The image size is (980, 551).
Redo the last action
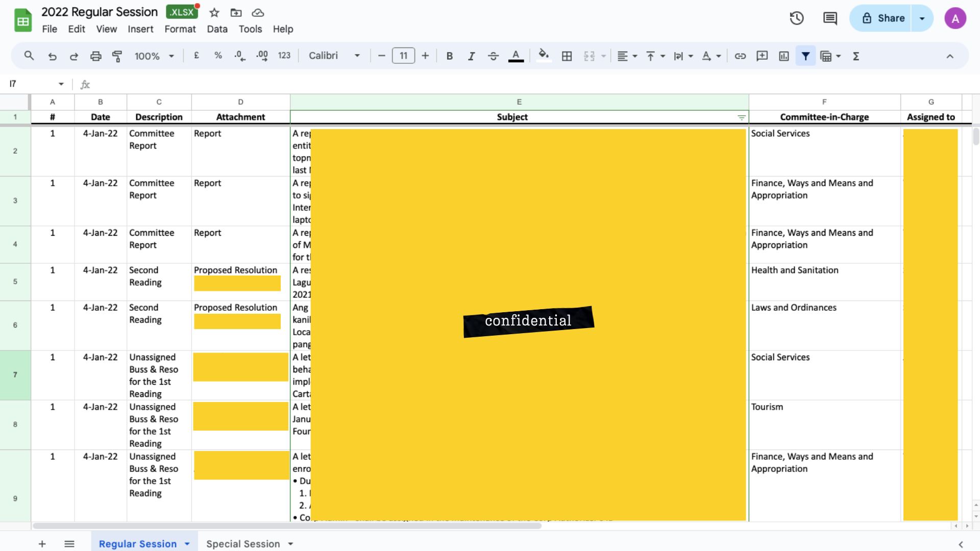[x=74, y=56]
